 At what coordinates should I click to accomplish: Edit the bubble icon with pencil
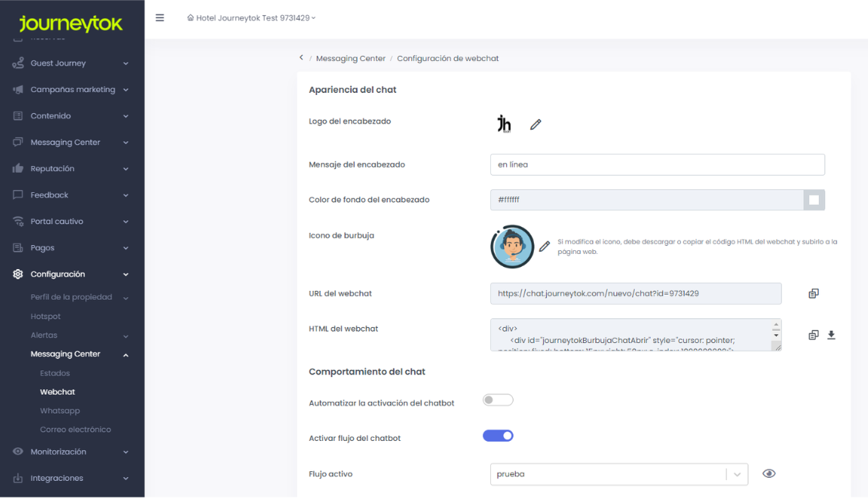[544, 246]
